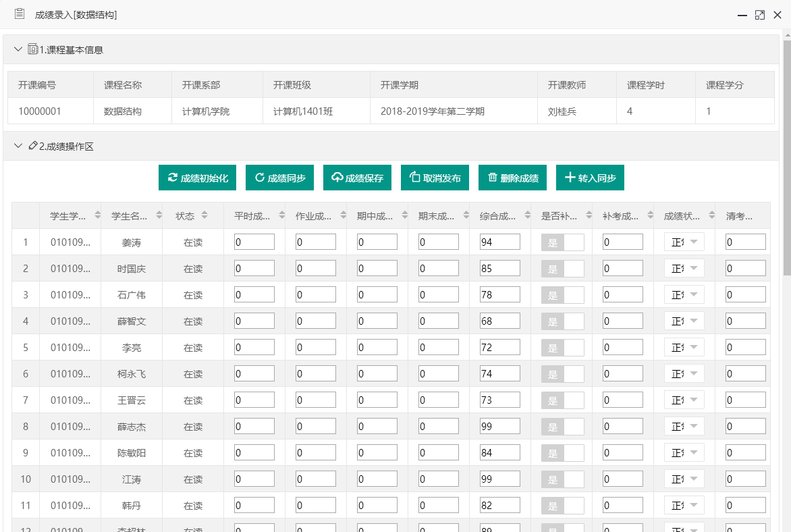Image resolution: width=791 pixels, height=532 pixels.
Task: Open 成绩状态 dropdown for 石广伟
Action: pyautogui.click(x=684, y=295)
